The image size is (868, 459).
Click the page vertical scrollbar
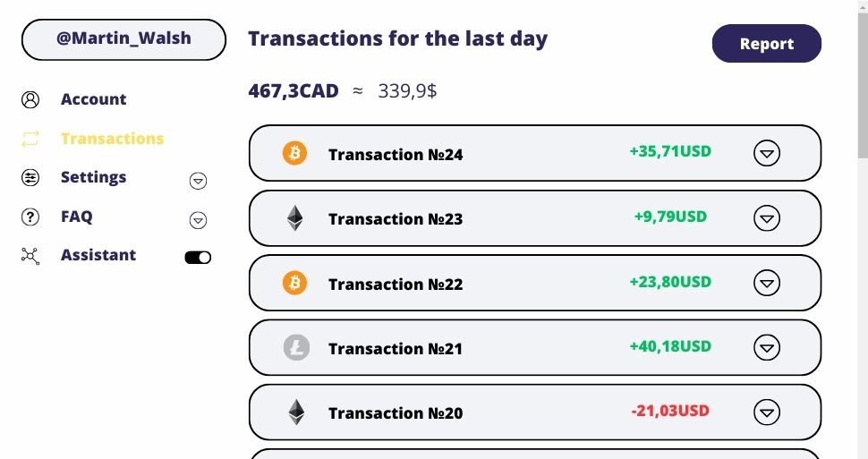(x=862, y=81)
